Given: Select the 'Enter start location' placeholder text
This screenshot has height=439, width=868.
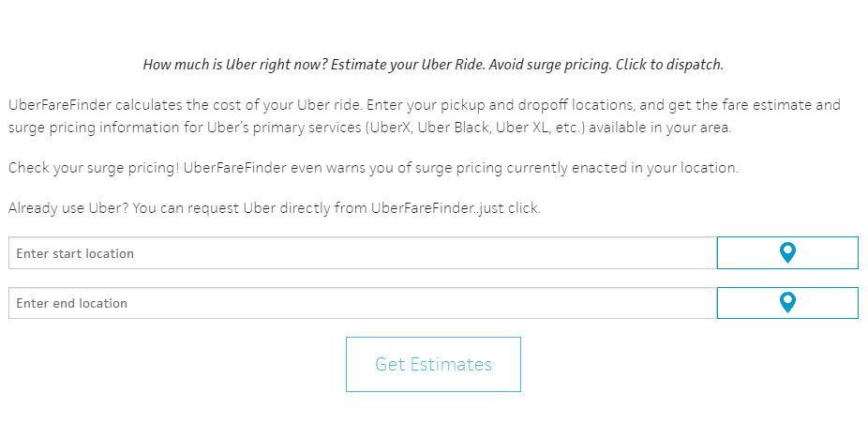Looking at the screenshot, I should click(x=75, y=253).
